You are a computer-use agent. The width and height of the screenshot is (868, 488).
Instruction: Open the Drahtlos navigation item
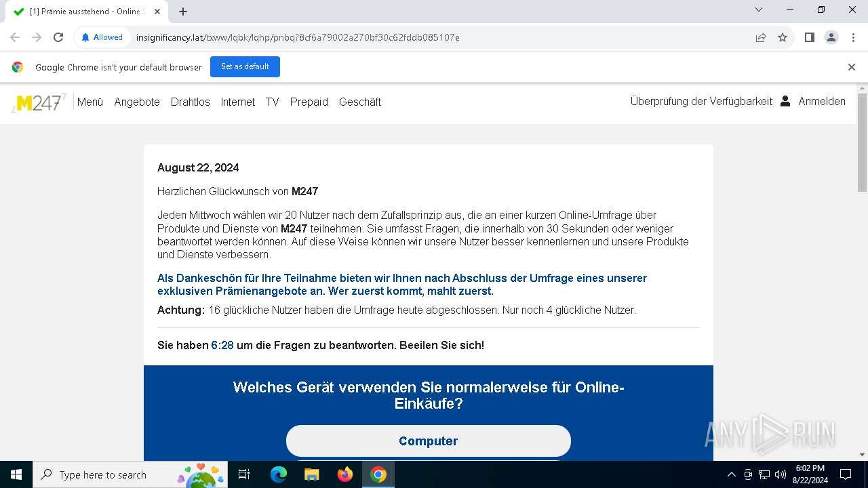tap(191, 102)
